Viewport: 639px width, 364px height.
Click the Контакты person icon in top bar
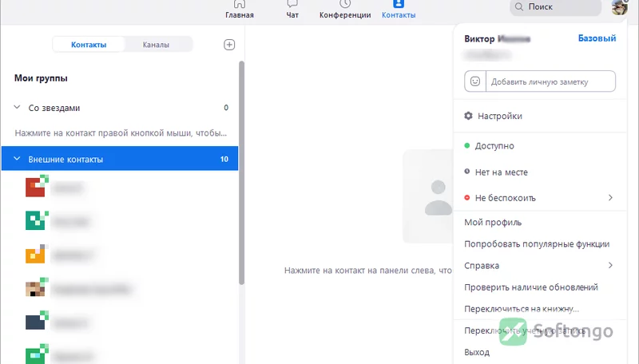[398, 4]
